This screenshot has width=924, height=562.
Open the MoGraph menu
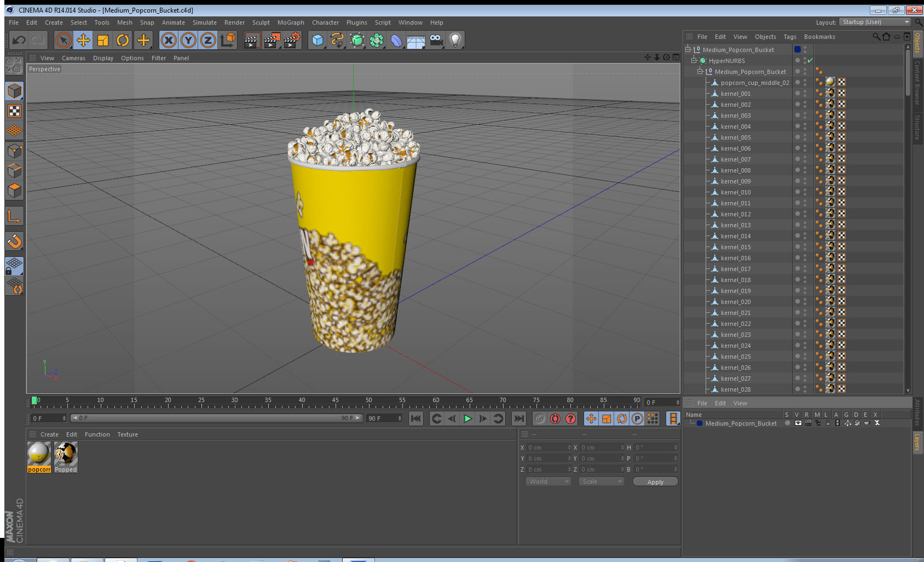click(x=290, y=22)
